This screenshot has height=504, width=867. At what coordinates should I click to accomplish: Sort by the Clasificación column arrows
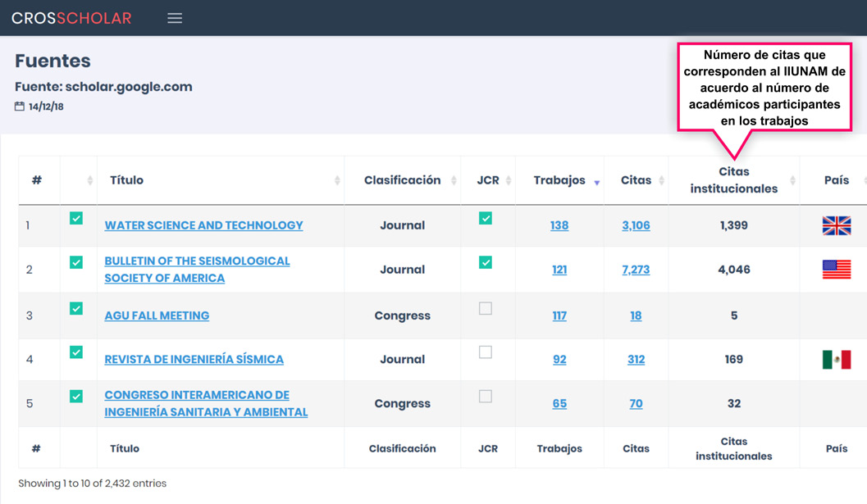[454, 180]
